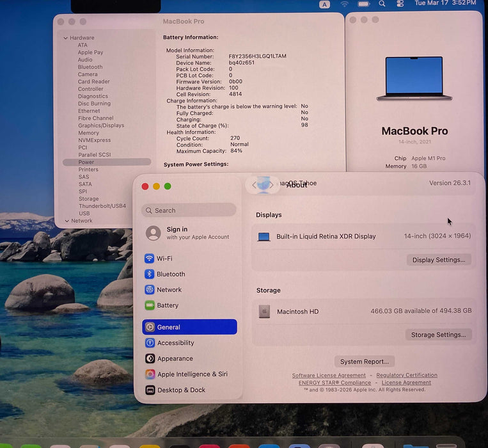Collapse the Network section in System Information
The image size is (488, 448).
(67, 221)
